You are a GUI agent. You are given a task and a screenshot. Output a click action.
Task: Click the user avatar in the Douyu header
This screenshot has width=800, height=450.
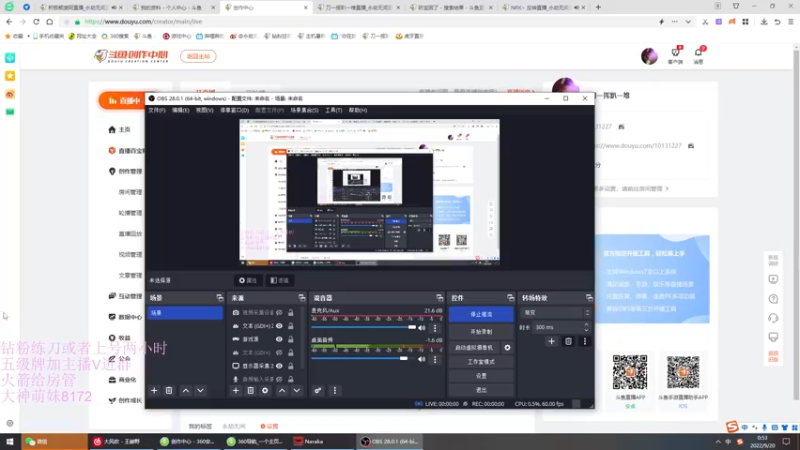click(x=649, y=56)
